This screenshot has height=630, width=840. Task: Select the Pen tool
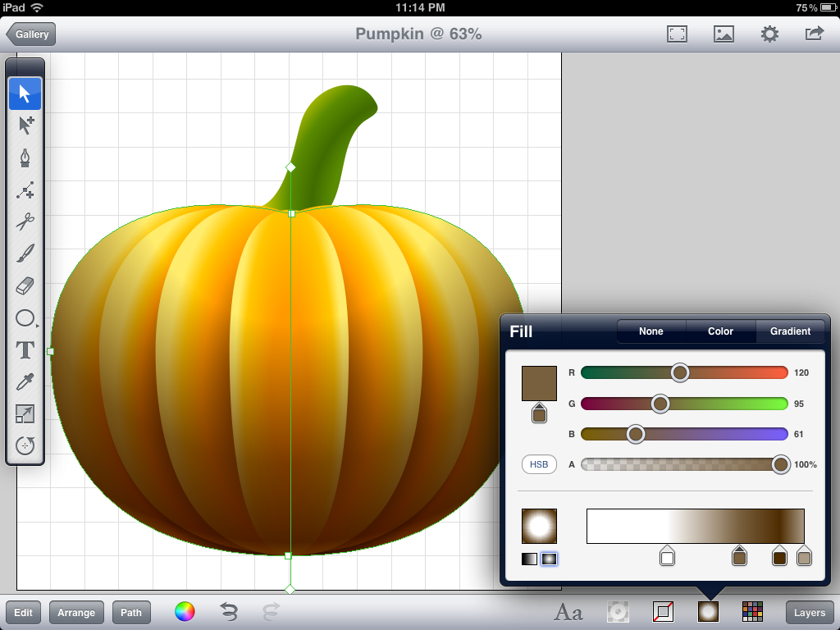click(x=25, y=157)
